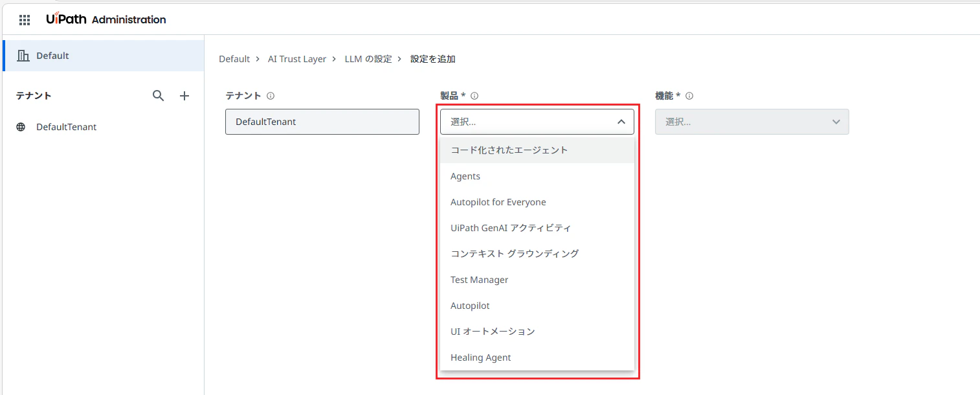Click the Default organization building icon
This screenshot has width=980, height=395.
[x=23, y=56]
